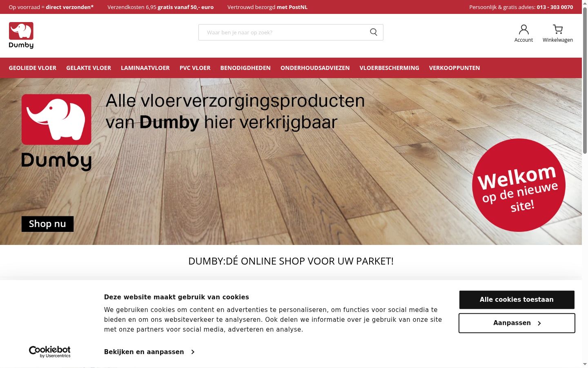Click the Shop nu button
The height and width of the screenshot is (368, 588).
point(47,224)
